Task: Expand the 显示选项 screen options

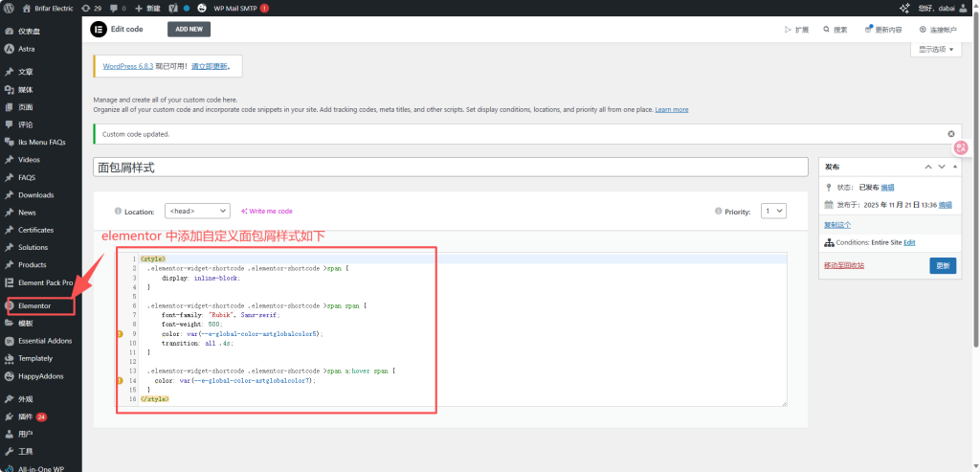Action: coord(937,49)
